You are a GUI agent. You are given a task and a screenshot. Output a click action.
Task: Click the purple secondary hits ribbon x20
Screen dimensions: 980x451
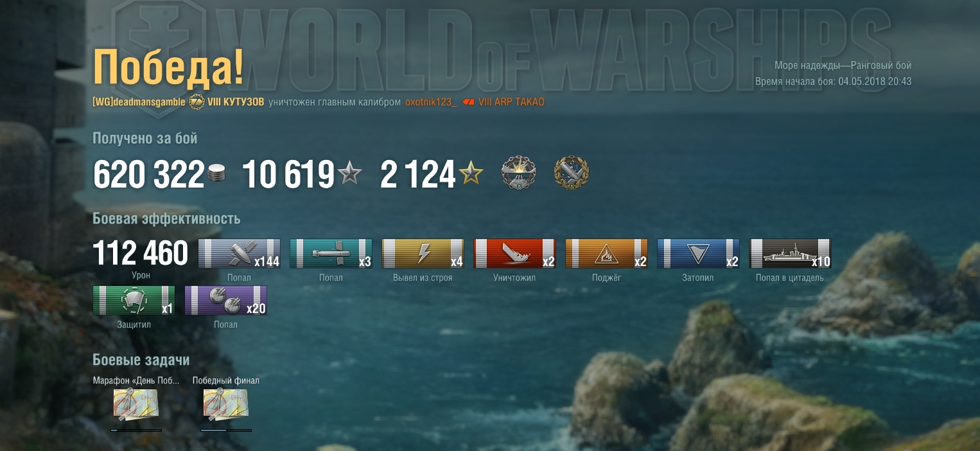tap(226, 301)
